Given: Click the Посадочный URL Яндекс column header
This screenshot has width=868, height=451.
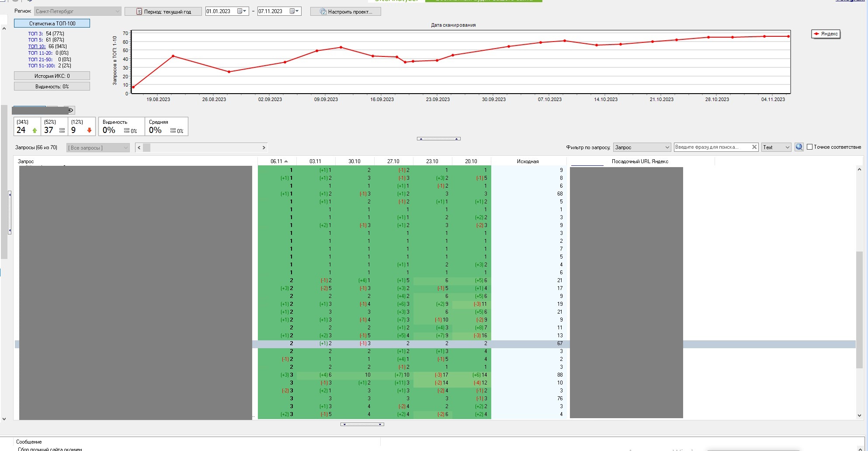Looking at the screenshot, I should [640, 161].
